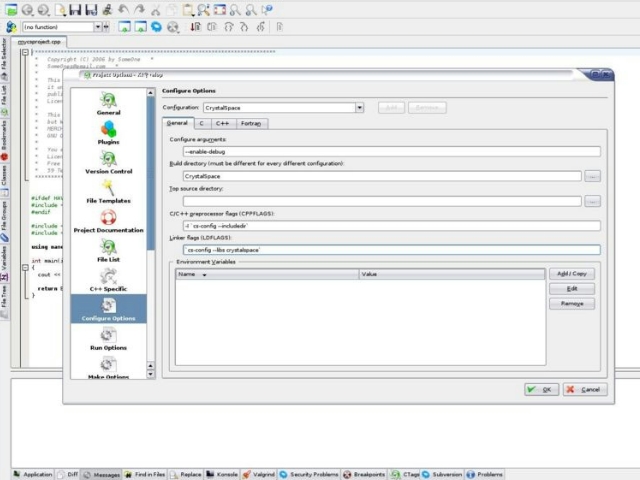Open Version Control settings

tap(108, 162)
